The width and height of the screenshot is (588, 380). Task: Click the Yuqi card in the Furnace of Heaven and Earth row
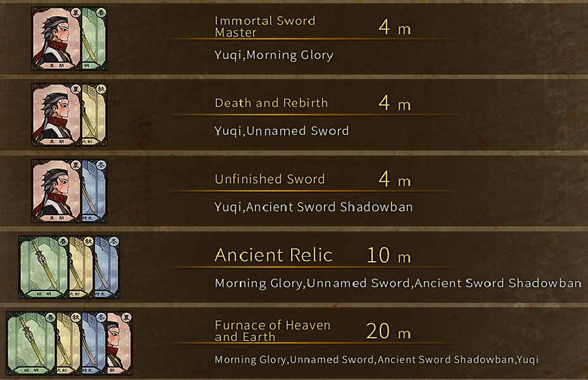(x=120, y=344)
